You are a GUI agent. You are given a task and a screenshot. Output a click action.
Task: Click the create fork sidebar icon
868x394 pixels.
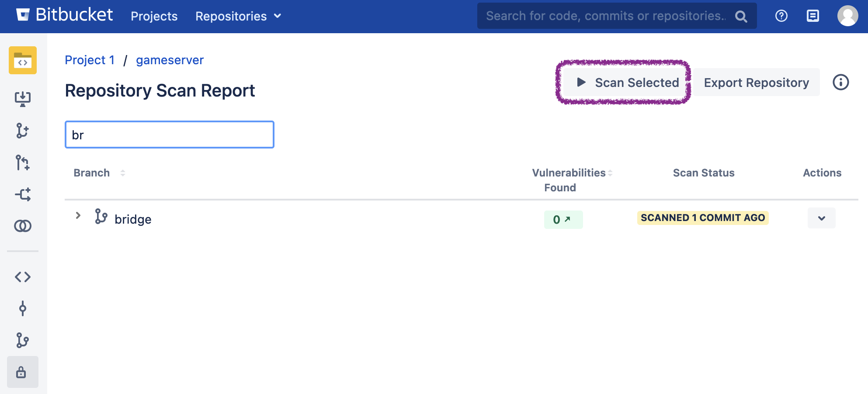pos(23,194)
